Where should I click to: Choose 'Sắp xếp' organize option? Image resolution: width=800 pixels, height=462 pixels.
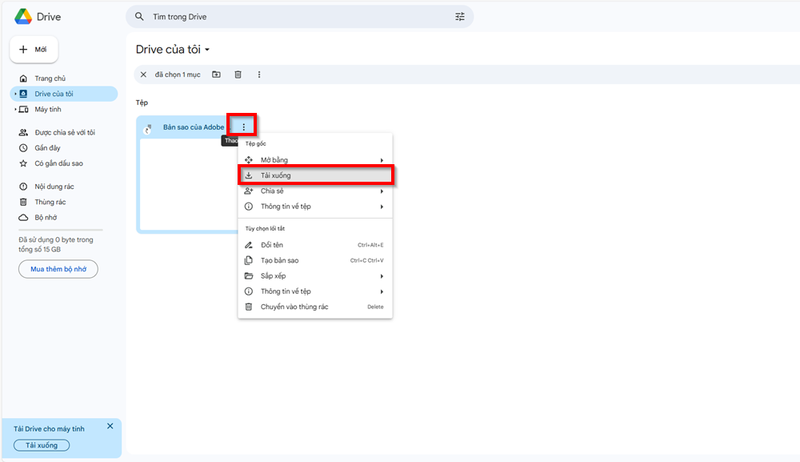pos(315,276)
